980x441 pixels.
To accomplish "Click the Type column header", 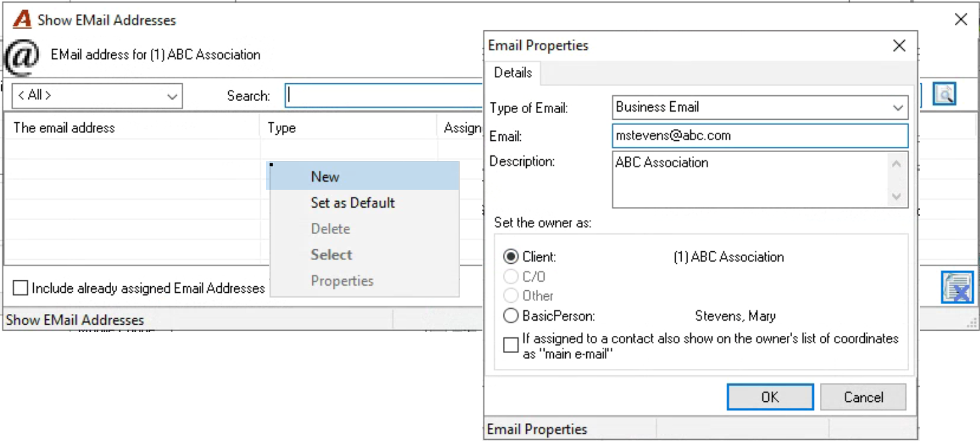I will pyautogui.click(x=349, y=128).
